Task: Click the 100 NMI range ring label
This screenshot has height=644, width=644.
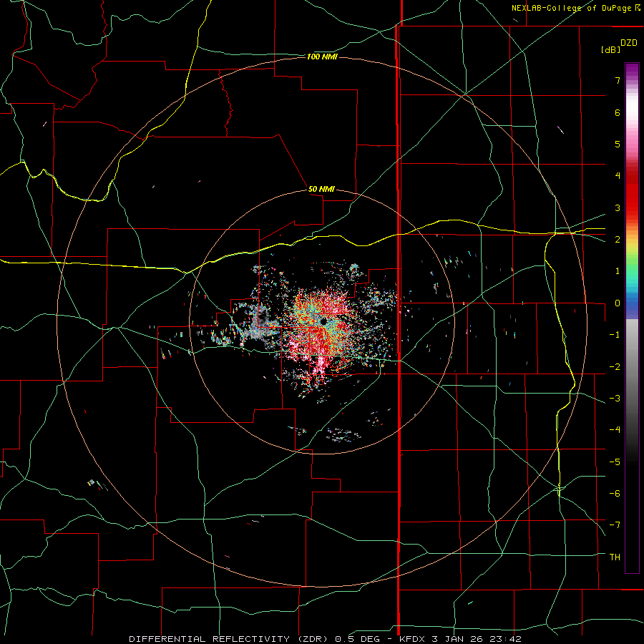Action: pyautogui.click(x=322, y=57)
